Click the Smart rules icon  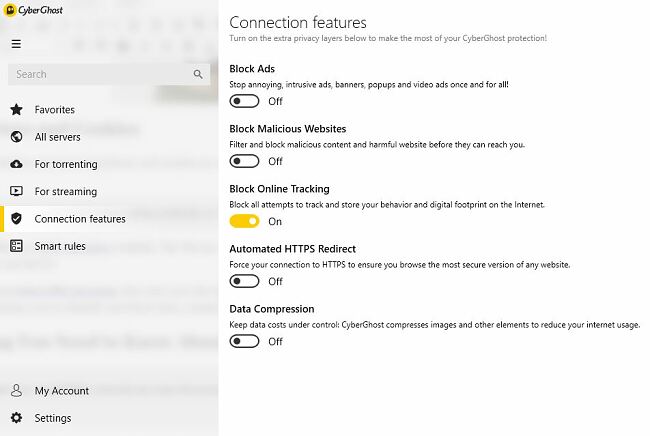16,246
